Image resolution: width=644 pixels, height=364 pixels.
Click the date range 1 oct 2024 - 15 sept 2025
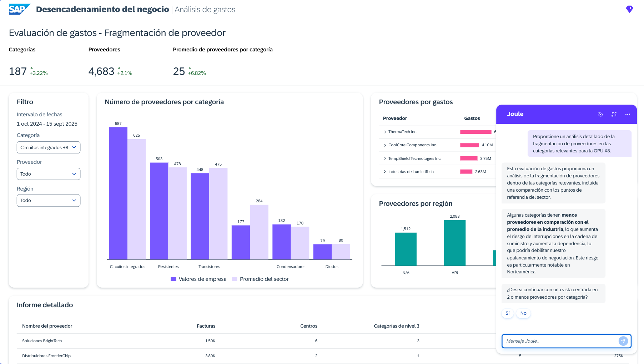click(47, 124)
